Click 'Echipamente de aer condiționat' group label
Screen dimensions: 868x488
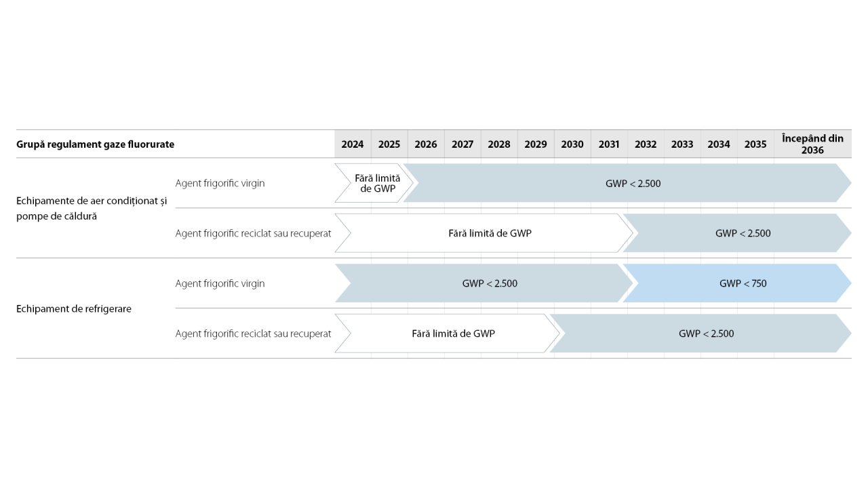[x=92, y=208]
